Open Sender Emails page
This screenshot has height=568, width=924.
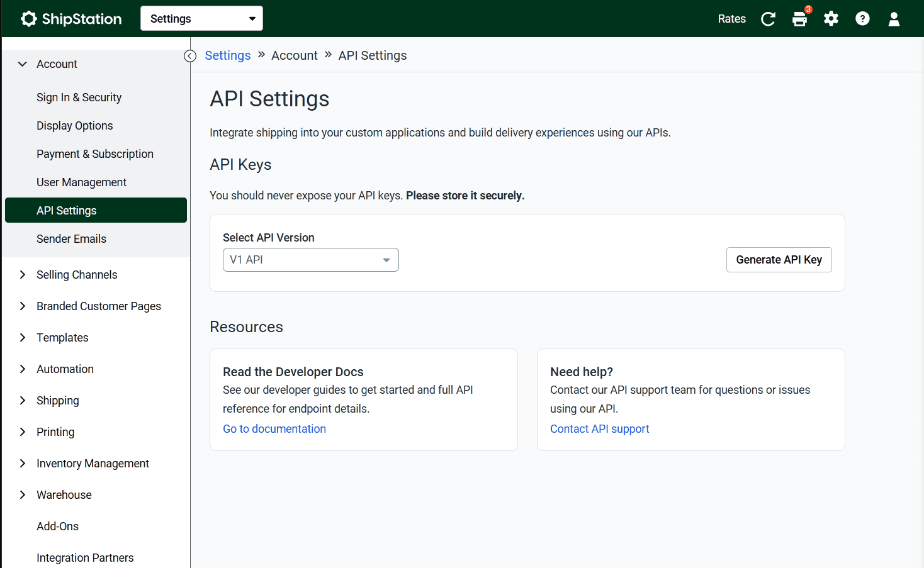[x=71, y=239]
